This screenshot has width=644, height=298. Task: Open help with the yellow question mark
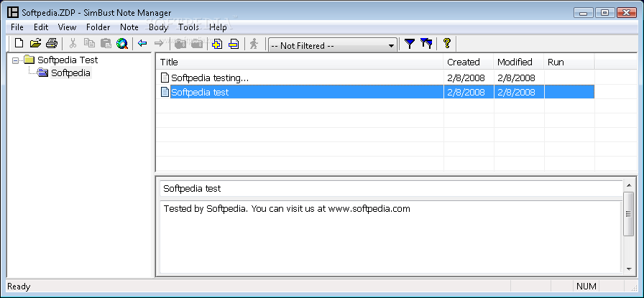pyautogui.click(x=447, y=42)
